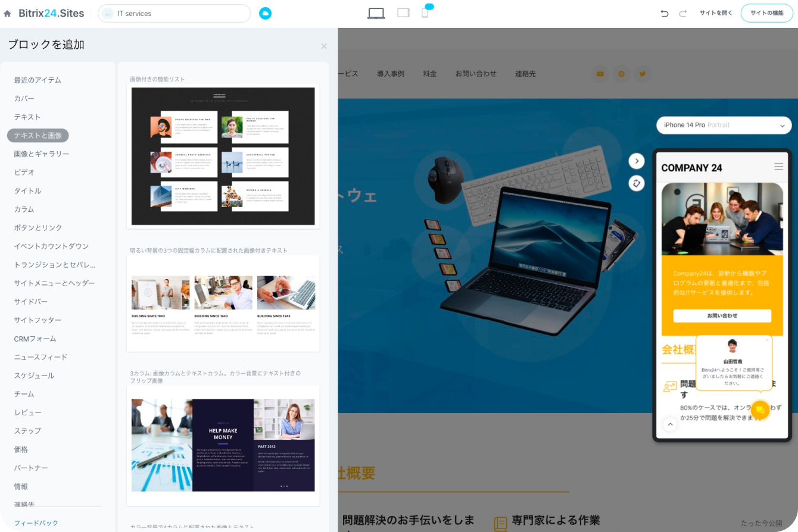Open the フィードバック link
This screenshot has height=532, width=798.
tap(36, 523)
